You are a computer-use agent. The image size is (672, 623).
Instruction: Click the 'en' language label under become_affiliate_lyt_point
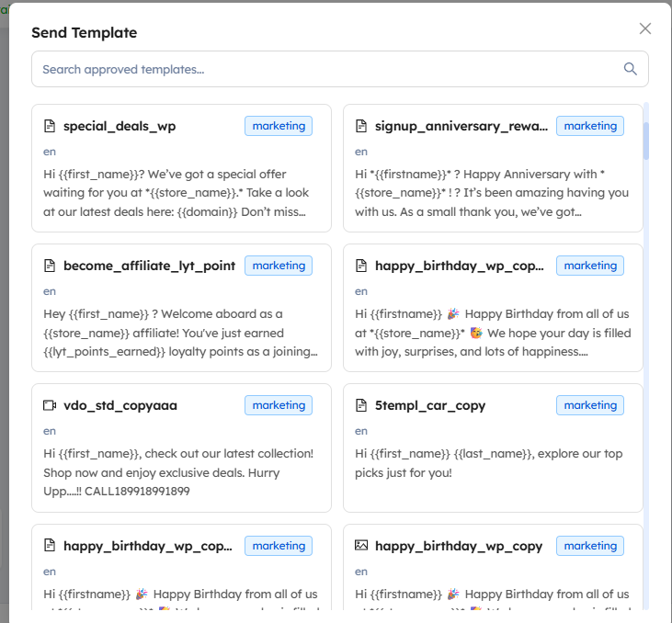pyautogui.click(x=50, y=291)
